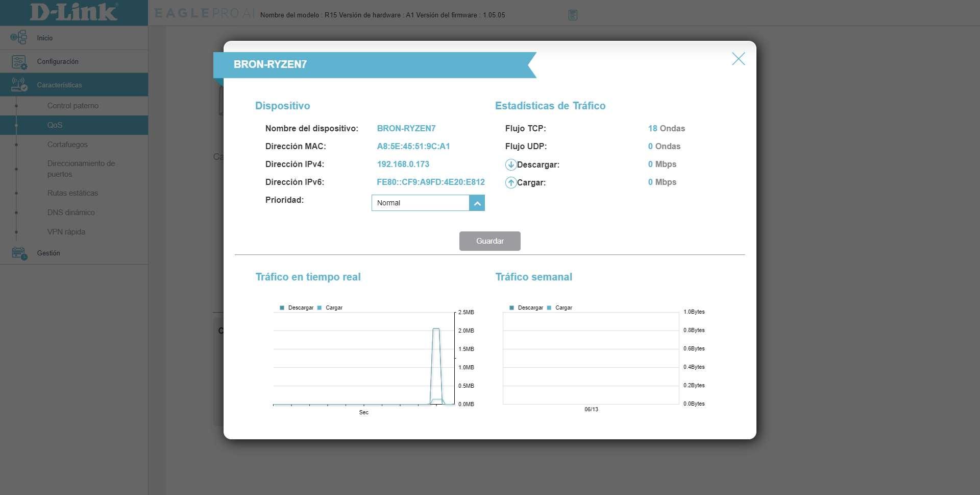This screenshot has height=495, width=980.
Task: Select the Normal priority combo box
Action: (x=420, y=203)
